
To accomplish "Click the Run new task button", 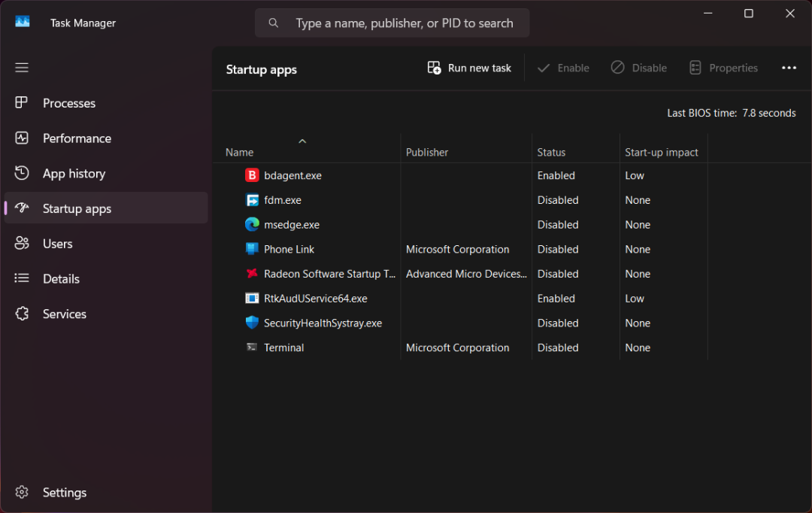I will coord(469,68).
